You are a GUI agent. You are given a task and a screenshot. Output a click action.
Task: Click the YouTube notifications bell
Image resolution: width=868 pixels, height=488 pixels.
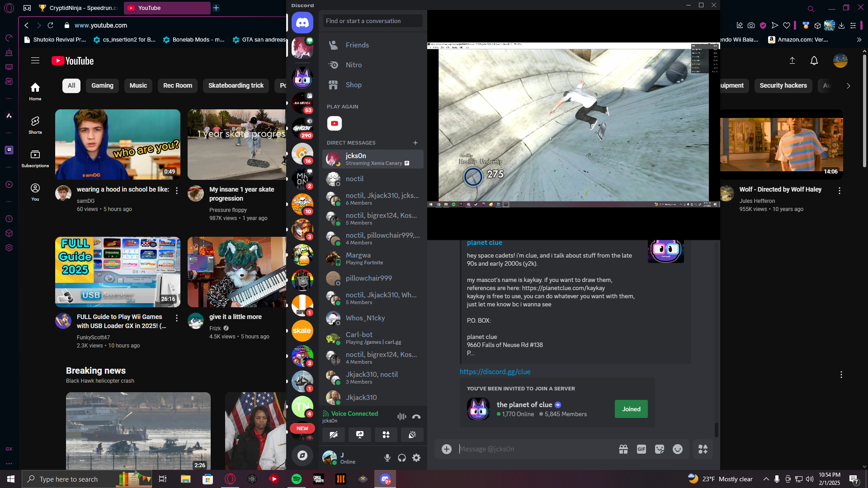814,61
